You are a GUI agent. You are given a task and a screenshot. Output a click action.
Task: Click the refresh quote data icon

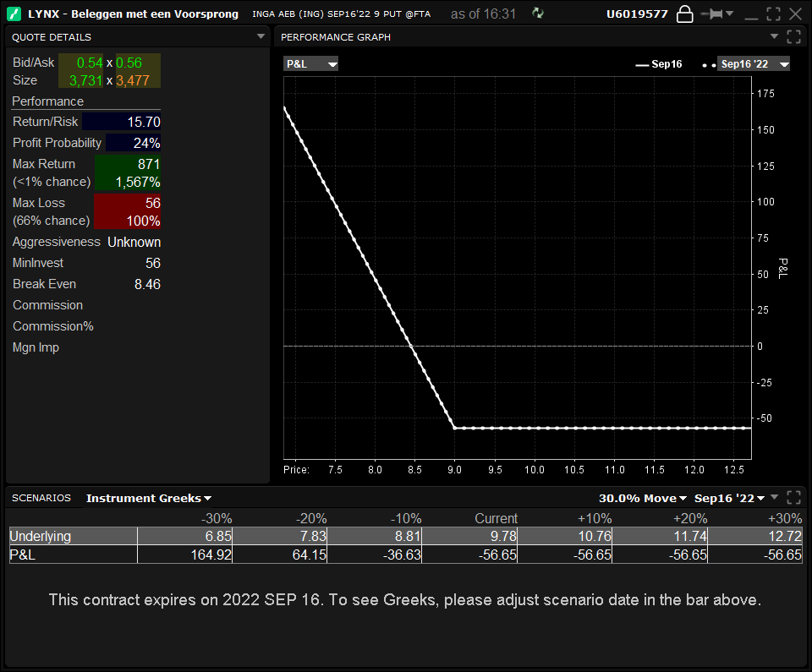pos(538,13)
